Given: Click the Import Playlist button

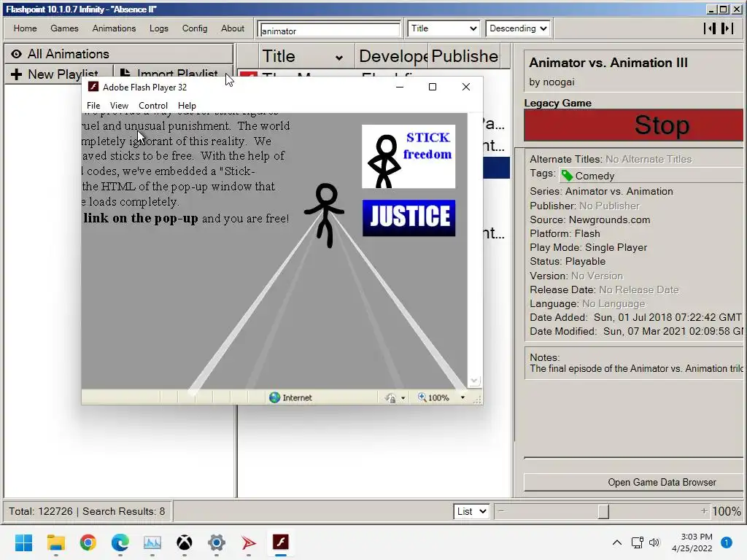Looking at the screenshot, I should tap(173, 74).
